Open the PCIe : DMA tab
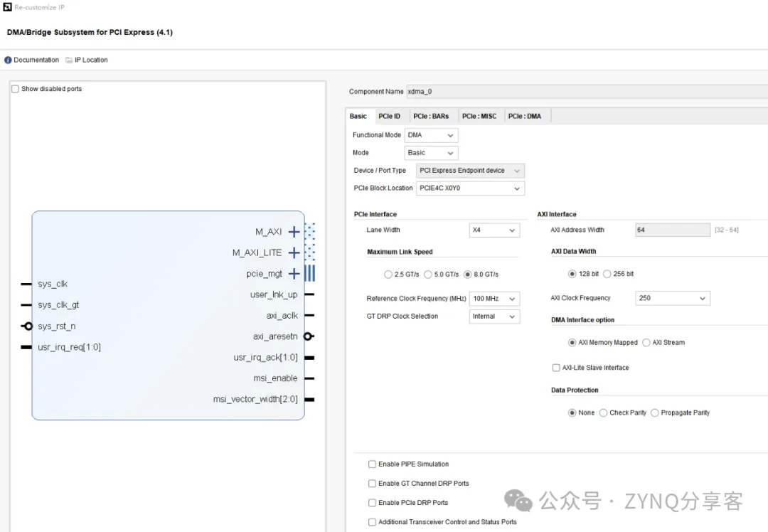 pos(524,116)
